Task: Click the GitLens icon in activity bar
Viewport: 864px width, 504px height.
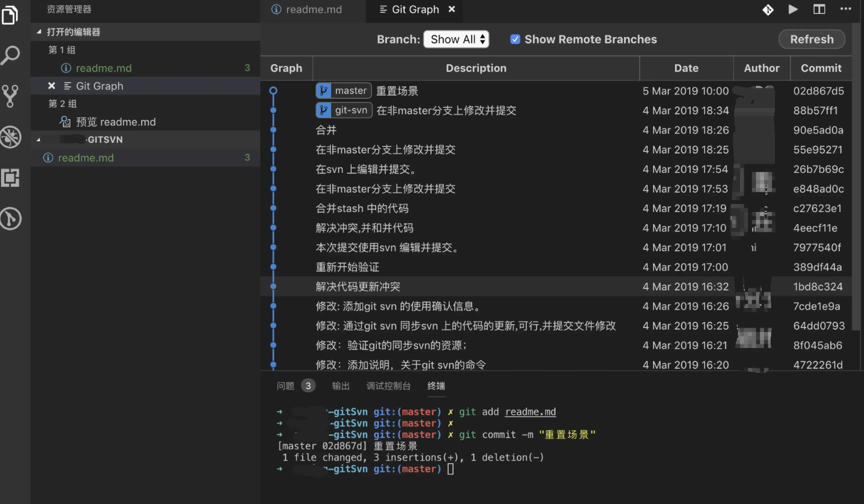Action: coord(10,218)
